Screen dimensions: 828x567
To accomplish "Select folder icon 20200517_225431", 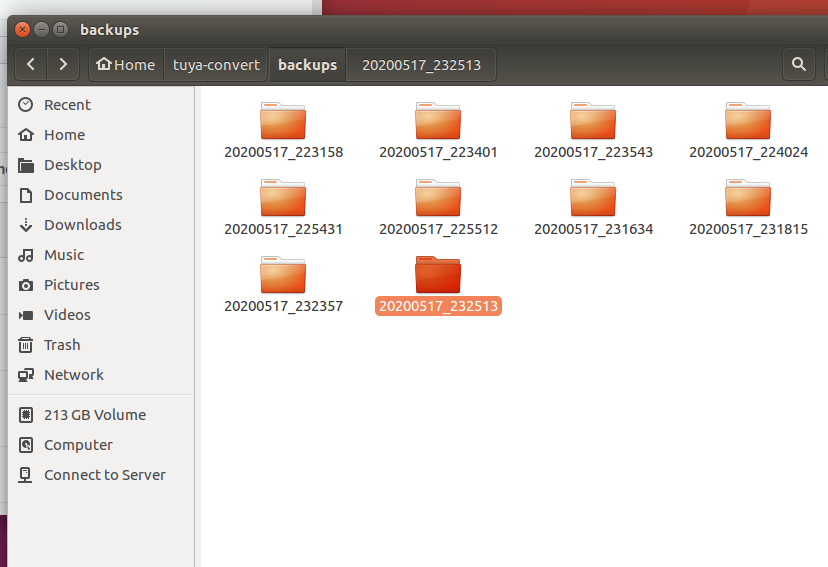I will (x=283, y=198).
